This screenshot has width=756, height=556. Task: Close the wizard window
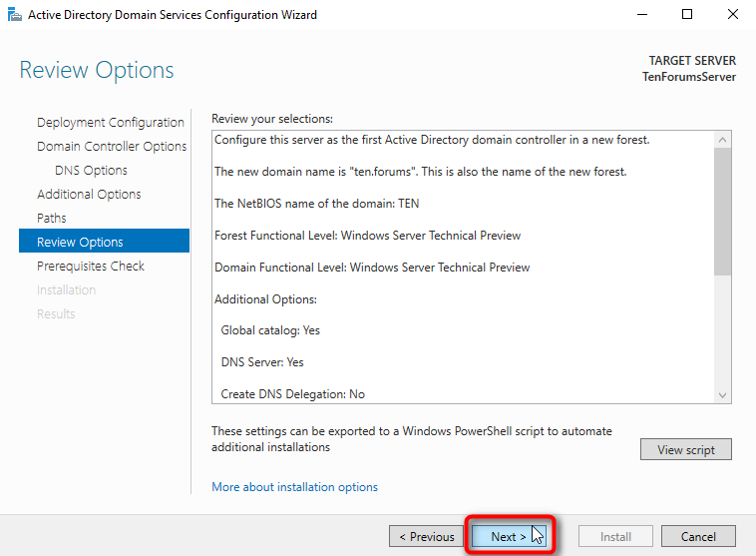tap(733, 15)
